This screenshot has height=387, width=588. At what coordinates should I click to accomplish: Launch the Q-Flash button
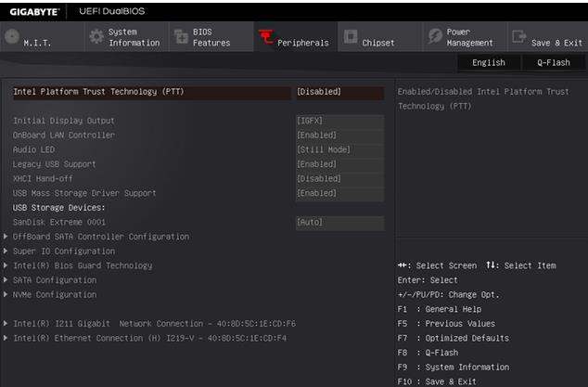pos(554,62)
